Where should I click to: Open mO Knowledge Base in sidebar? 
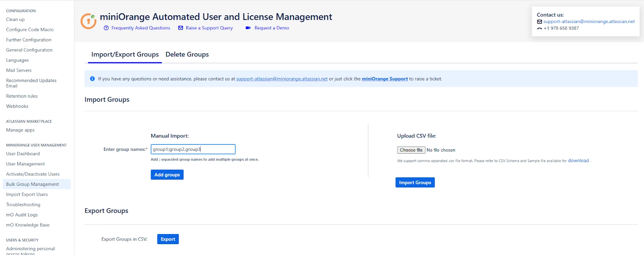[28, 225]
